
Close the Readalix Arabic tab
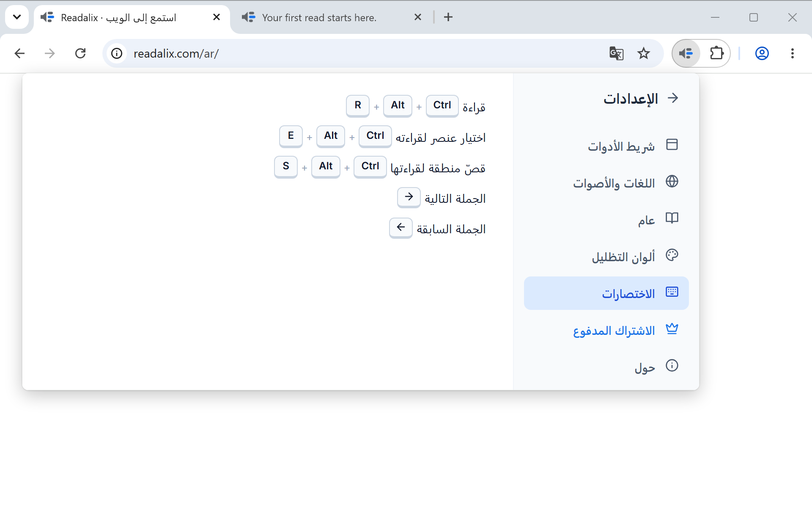tap(217, 17)
